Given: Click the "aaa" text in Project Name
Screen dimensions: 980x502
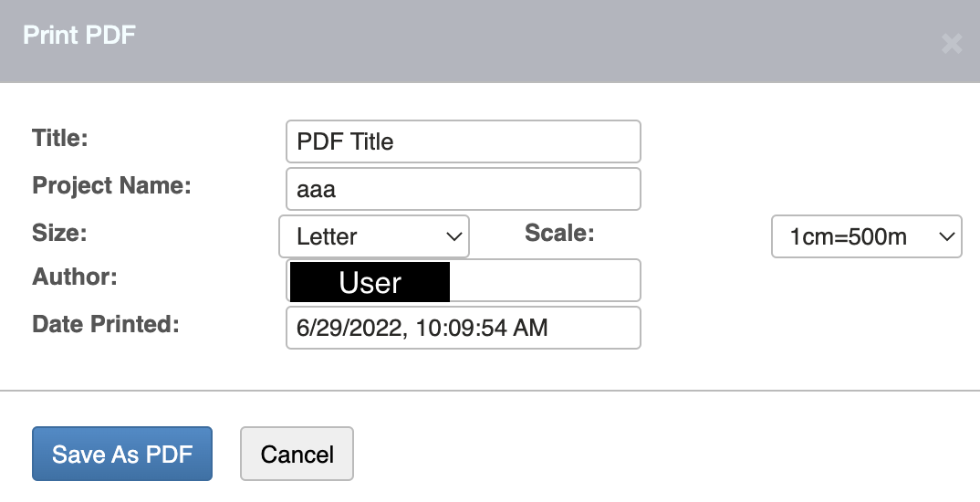Looking at the screenshot, I should tap(317, 190).
